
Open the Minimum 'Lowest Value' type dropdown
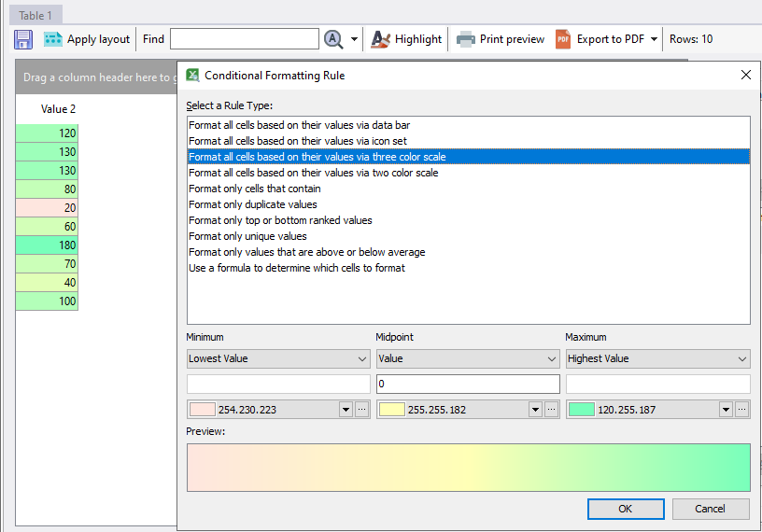pos(278,358)
